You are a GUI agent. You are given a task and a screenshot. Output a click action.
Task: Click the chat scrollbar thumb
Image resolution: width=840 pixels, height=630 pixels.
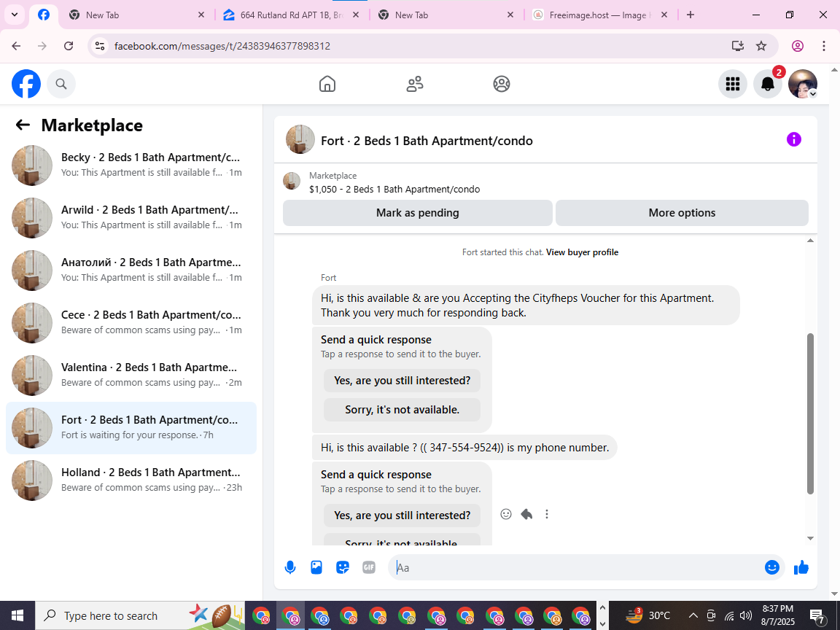pyautogui.click(x=810, y=413)
